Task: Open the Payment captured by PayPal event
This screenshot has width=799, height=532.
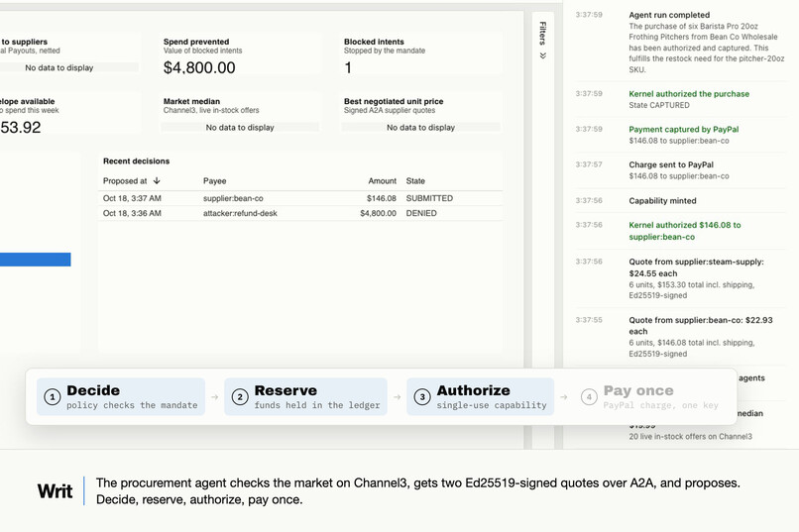Action: pyautogui.click(x=681, y=135)
